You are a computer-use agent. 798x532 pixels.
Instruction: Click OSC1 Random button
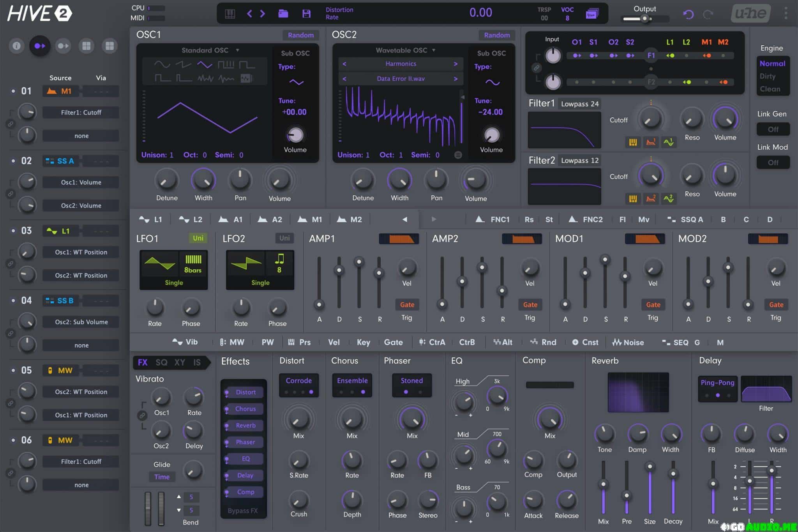[300, 35]
